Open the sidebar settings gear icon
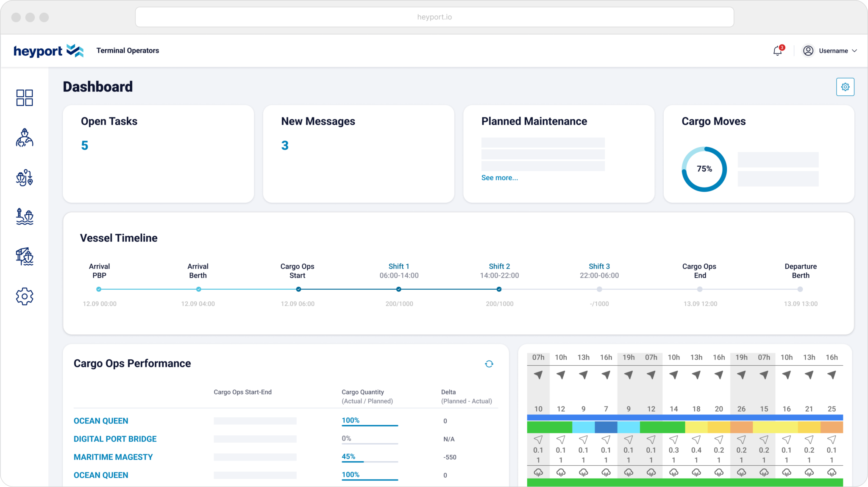The width and height of the screenshot is (868, 487). tap(25, 296)
